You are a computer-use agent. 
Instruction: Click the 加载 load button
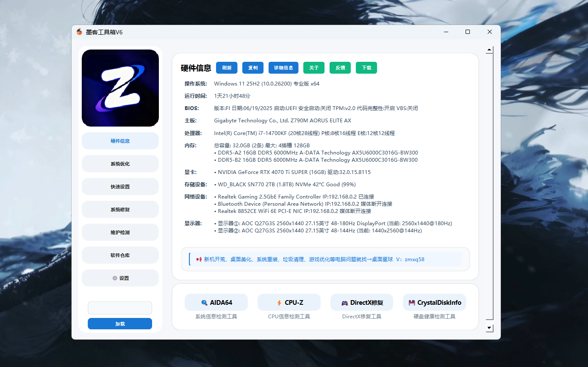click(x=120, y=323)
